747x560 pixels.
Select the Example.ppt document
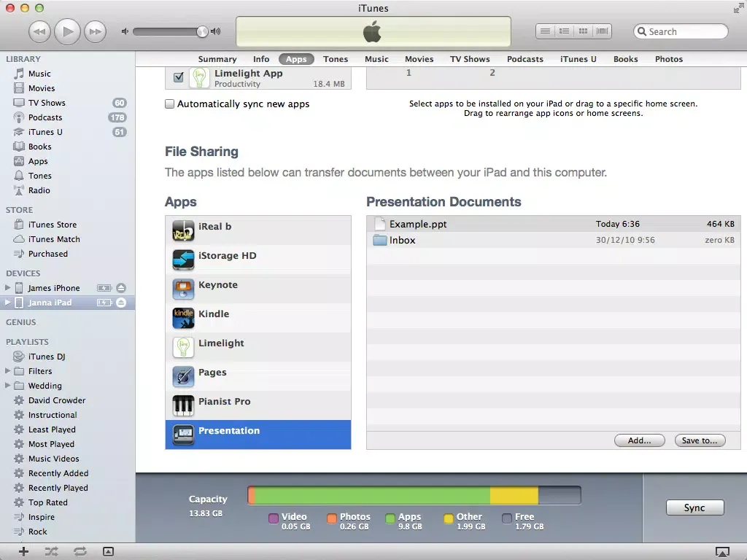tap(554, 224)
